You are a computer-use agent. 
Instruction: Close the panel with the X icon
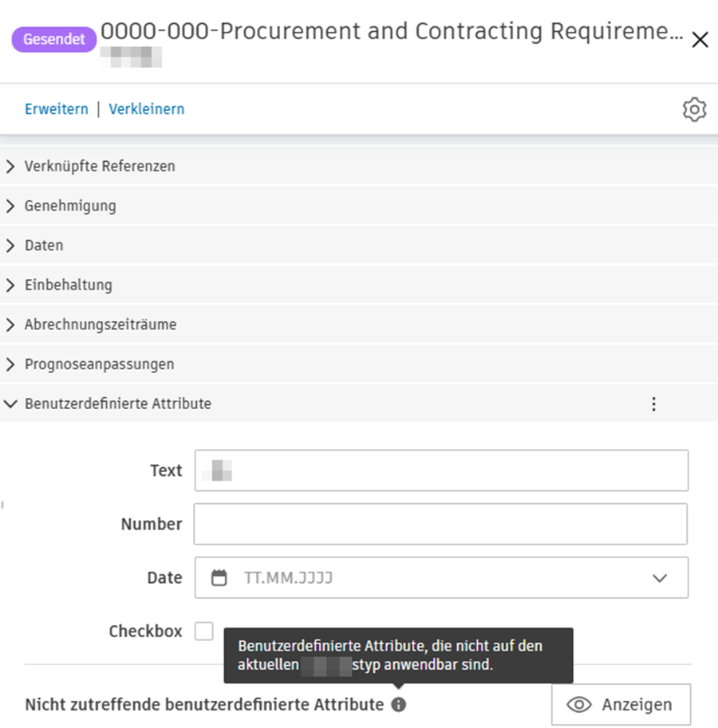[x=700, y=40]
